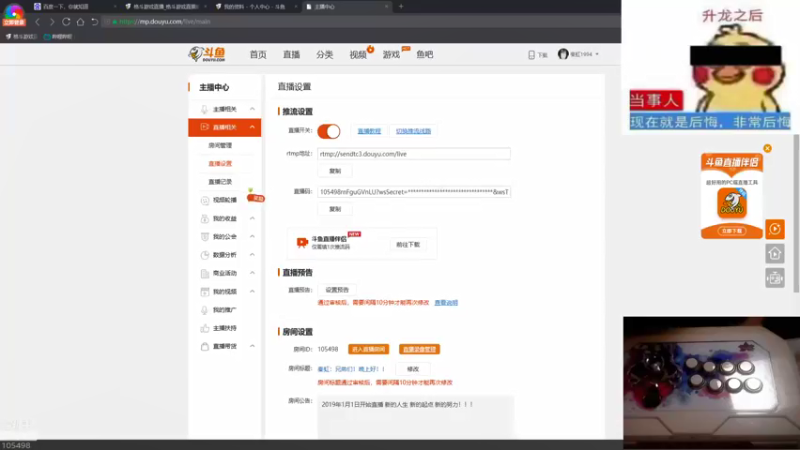This screenshot has height=450, width=800.
Task: Click the stream key (直播码) input field
Action: click(414, 192)
